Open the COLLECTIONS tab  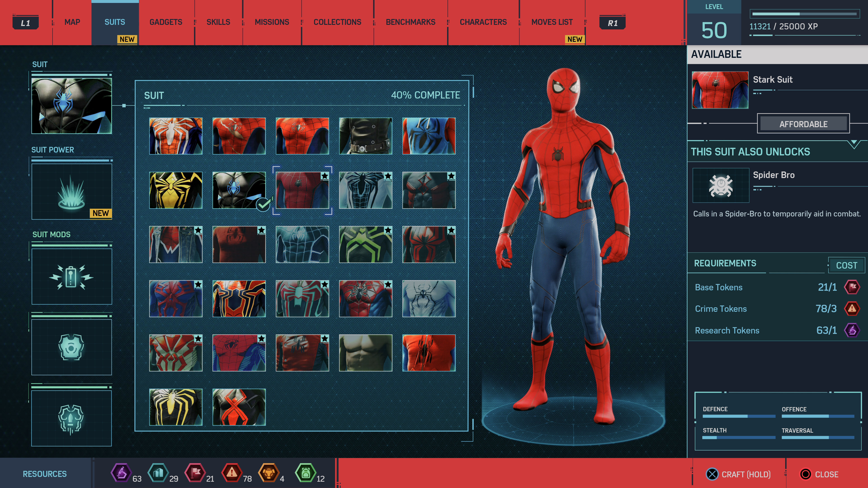click(337, 22)
